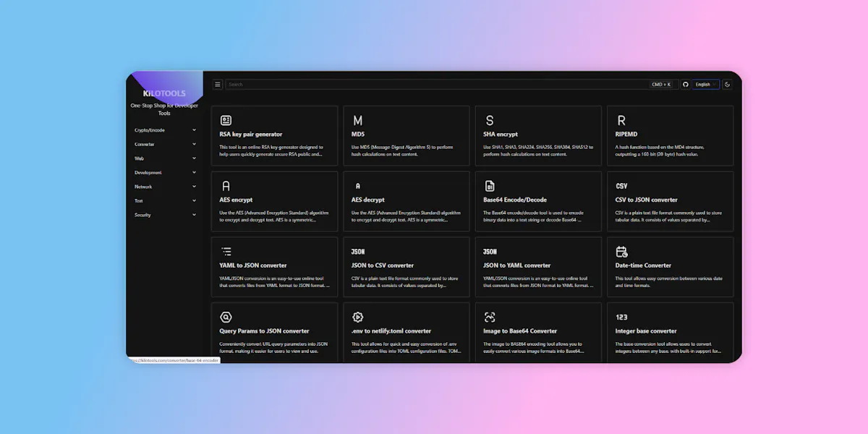Click the KILOTOOLS logo
868x434 pixels.
coord(164,93)
